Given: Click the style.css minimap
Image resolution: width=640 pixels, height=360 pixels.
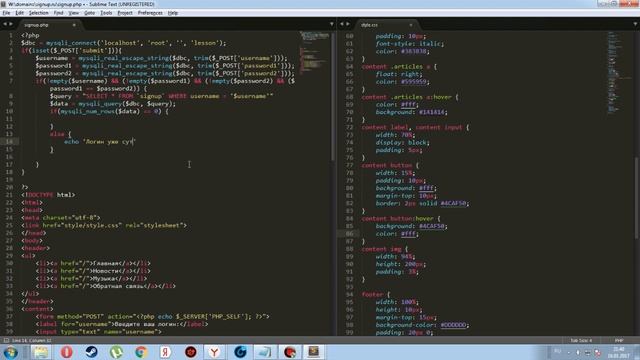Looking at the screenshot, I should pyautogui.click(x=618, y=73).
